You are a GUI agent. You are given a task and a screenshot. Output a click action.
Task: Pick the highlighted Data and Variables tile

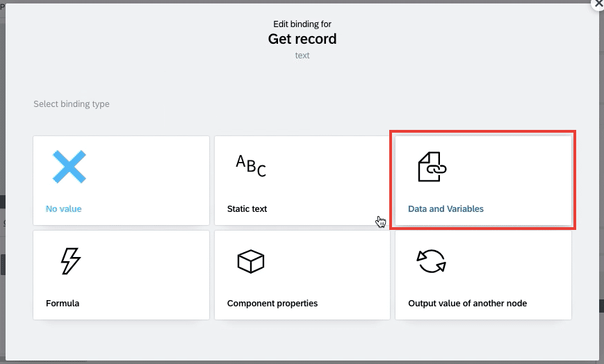point(484,181)
